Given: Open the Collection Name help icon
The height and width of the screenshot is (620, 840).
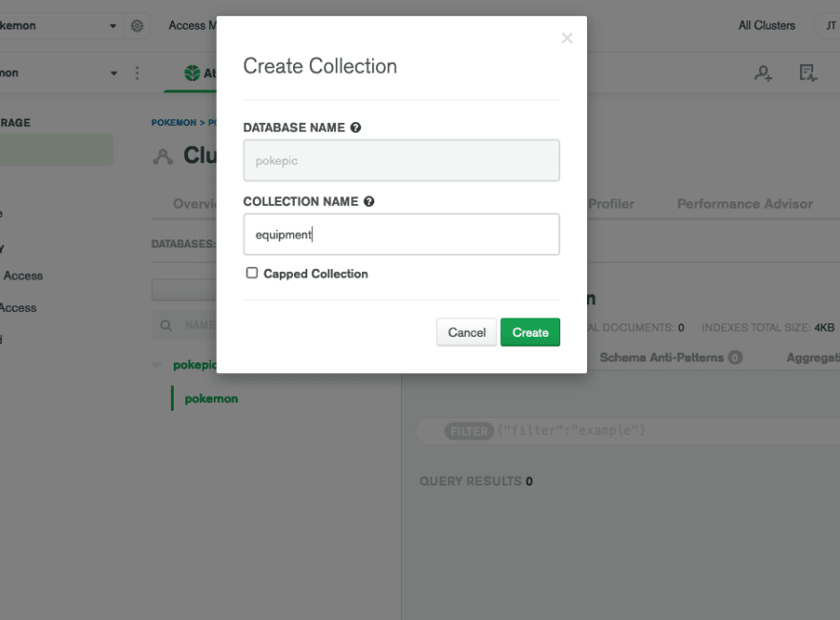Looking at the screenshot, I should click(x=369, y=201).
